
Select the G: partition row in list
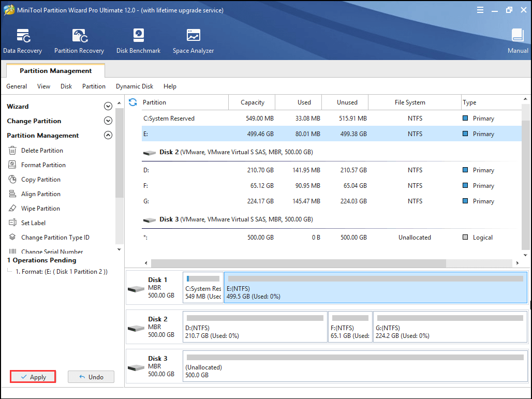coord(332,201)
